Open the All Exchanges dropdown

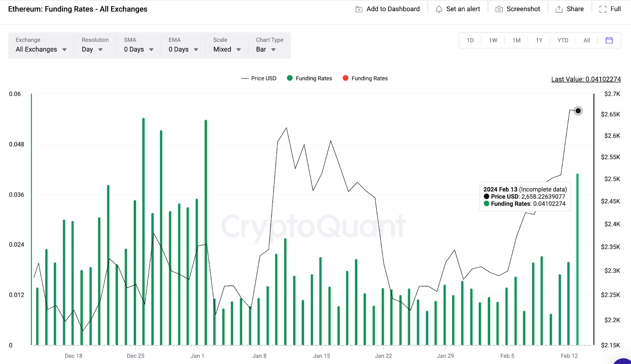41,49
